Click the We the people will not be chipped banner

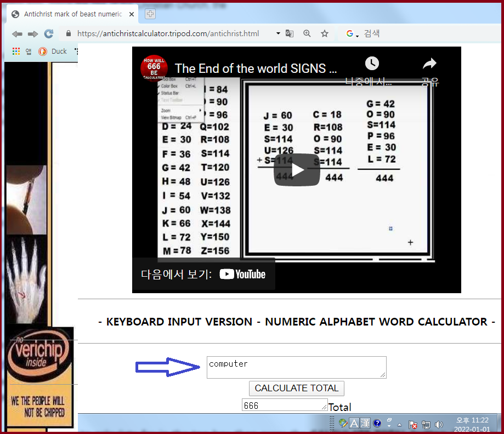[x=38, y=406]
